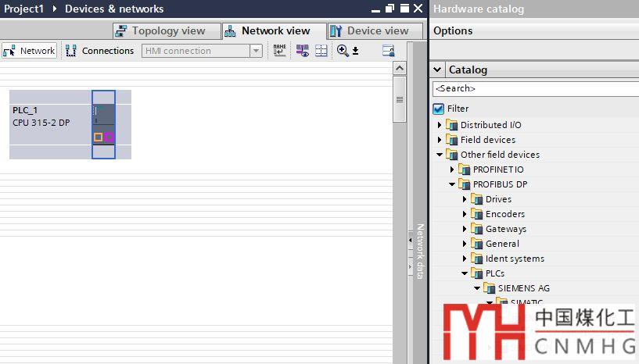Click the catalog Search input field
This screenshot has height=364, width=639.
point(536,89)
